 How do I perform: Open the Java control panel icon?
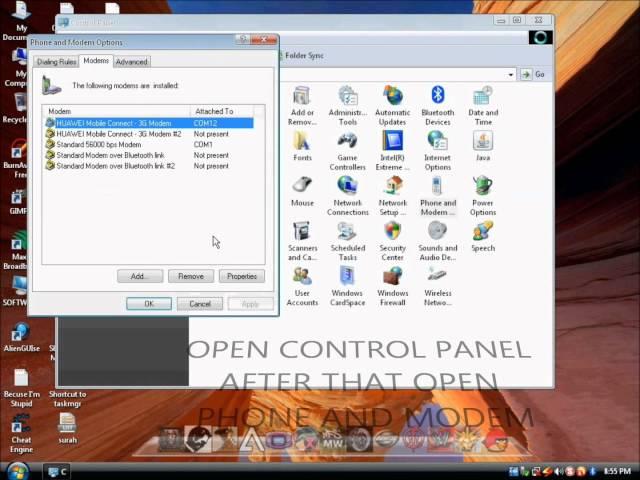click(483, 146)
